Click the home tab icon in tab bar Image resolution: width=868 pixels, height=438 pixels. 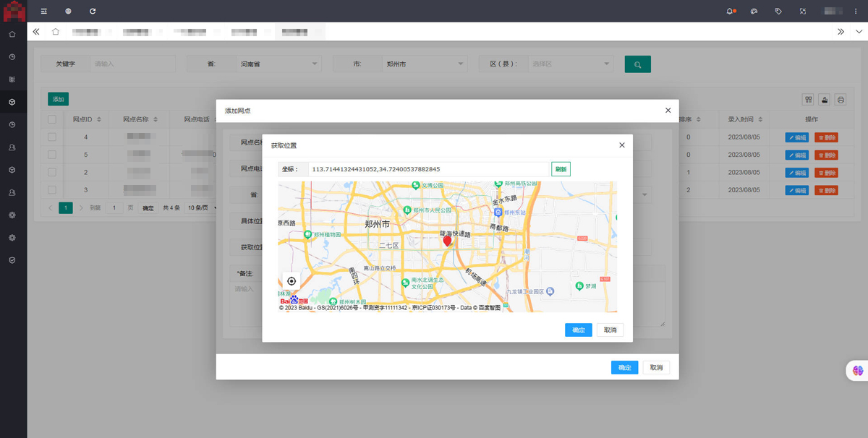56,32
